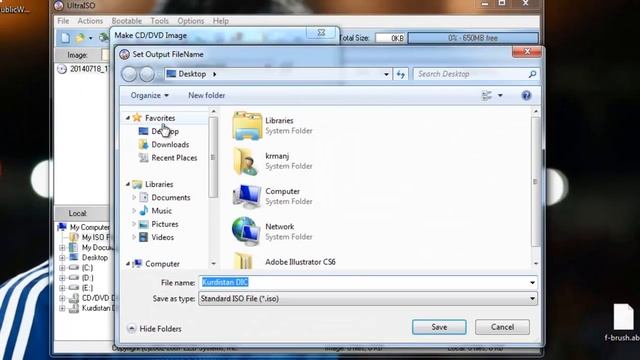Expand the Music library node
640x360 pixels.
(x=134, y=211)
